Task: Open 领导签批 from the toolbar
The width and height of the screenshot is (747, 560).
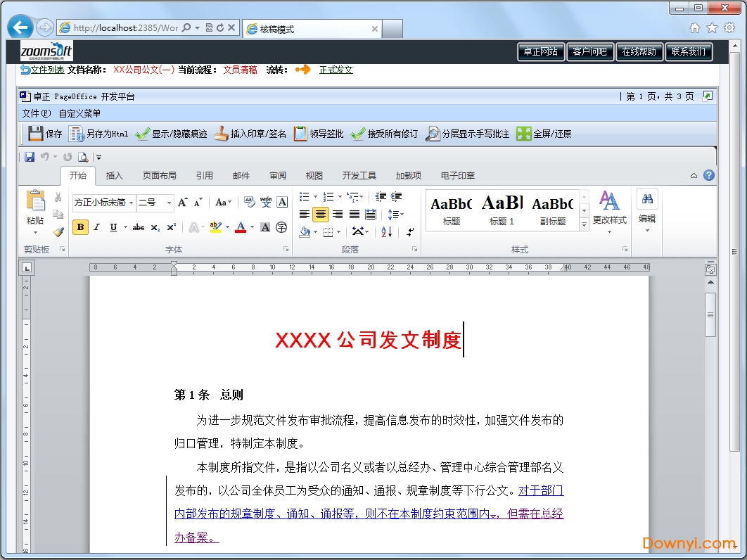Action: (300, 134)
